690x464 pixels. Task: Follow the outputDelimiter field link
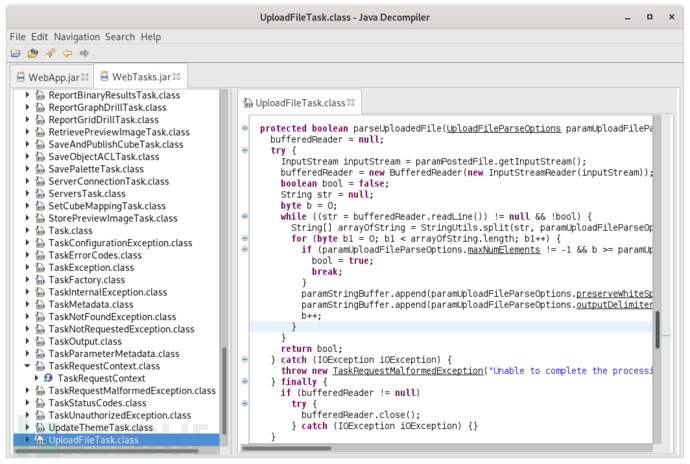[614, 305]
